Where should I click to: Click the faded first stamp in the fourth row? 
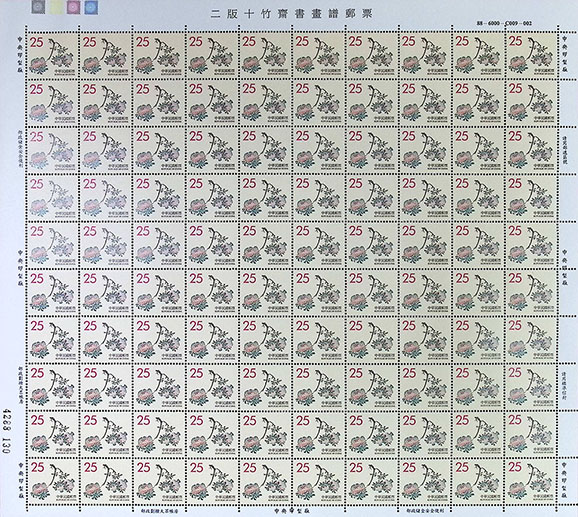(x=52, y=197)
